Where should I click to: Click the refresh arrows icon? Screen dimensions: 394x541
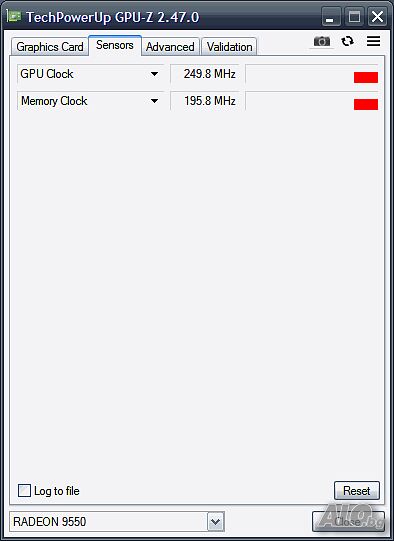347,41
